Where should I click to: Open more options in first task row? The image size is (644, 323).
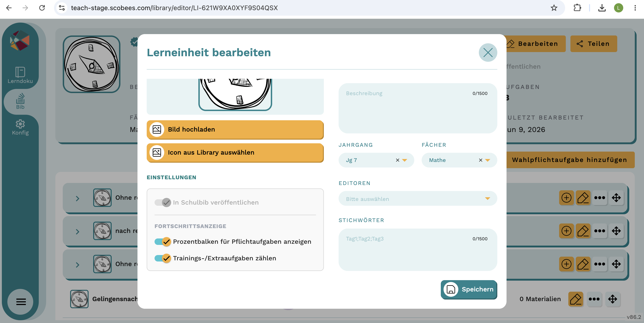(x=599, y=198)
